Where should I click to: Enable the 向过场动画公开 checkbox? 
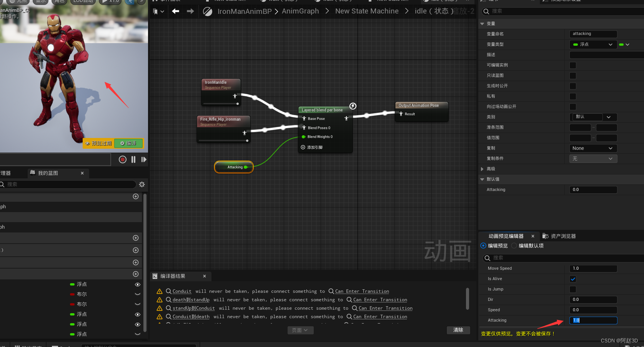(x=573, y=107)
